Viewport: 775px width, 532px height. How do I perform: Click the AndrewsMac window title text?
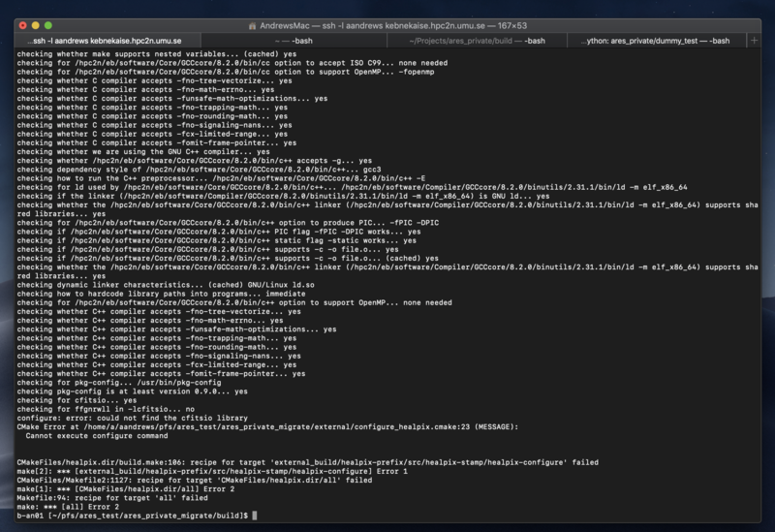291,23
